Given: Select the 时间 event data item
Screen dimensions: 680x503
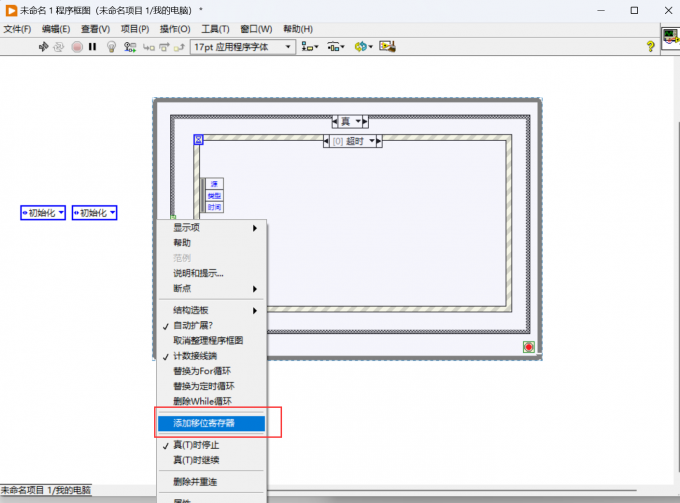Looking at the screenshot, I should coord(214,207).
